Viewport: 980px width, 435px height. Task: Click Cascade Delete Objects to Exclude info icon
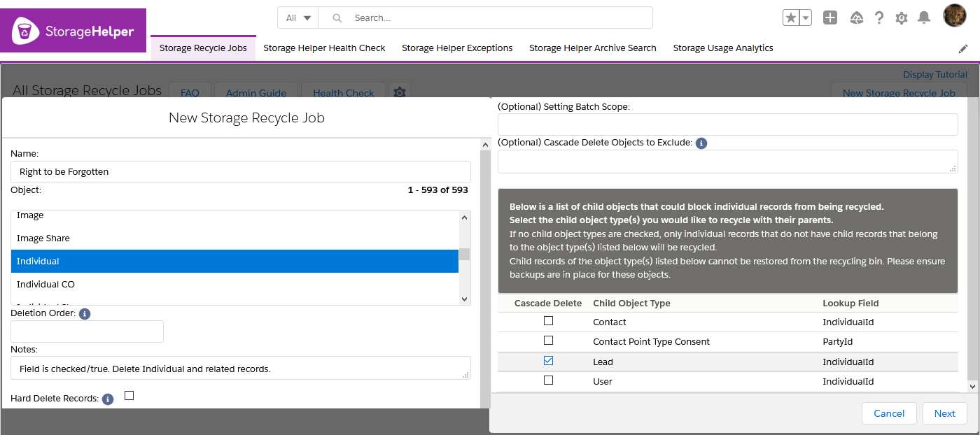click(701, 143)
